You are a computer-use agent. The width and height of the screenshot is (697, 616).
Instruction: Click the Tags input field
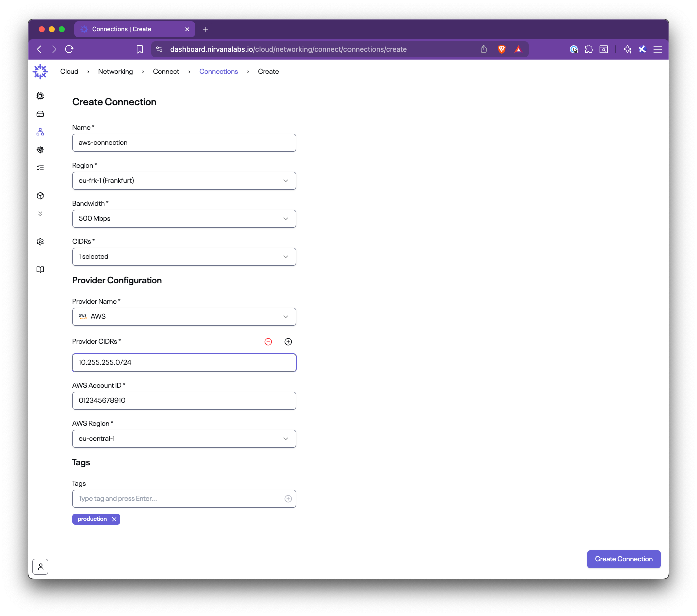(175, 498)
